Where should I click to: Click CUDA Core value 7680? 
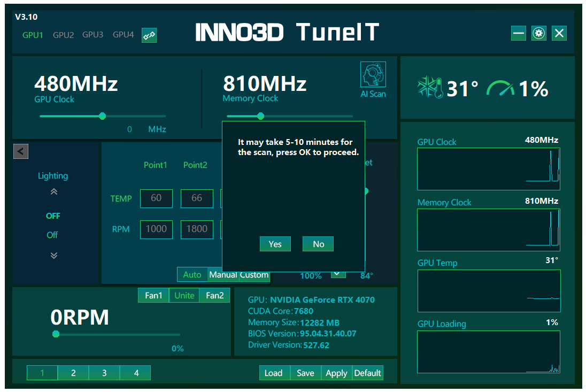click(x=304, y=311)
